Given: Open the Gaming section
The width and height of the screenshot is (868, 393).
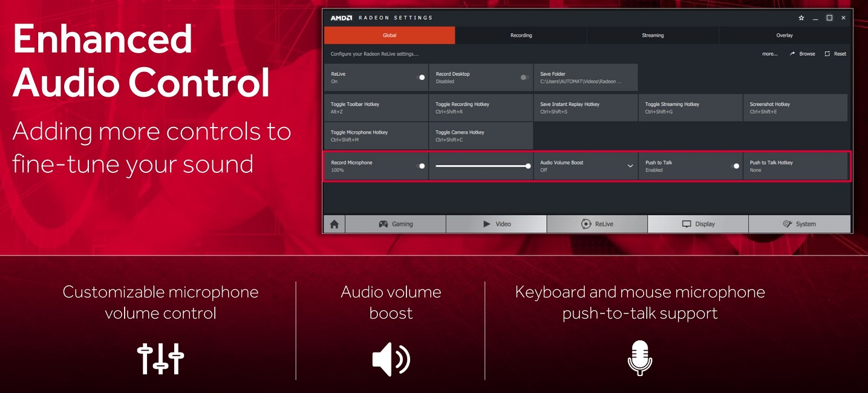Looking at the screenshot, I should [x=396, y=224].
